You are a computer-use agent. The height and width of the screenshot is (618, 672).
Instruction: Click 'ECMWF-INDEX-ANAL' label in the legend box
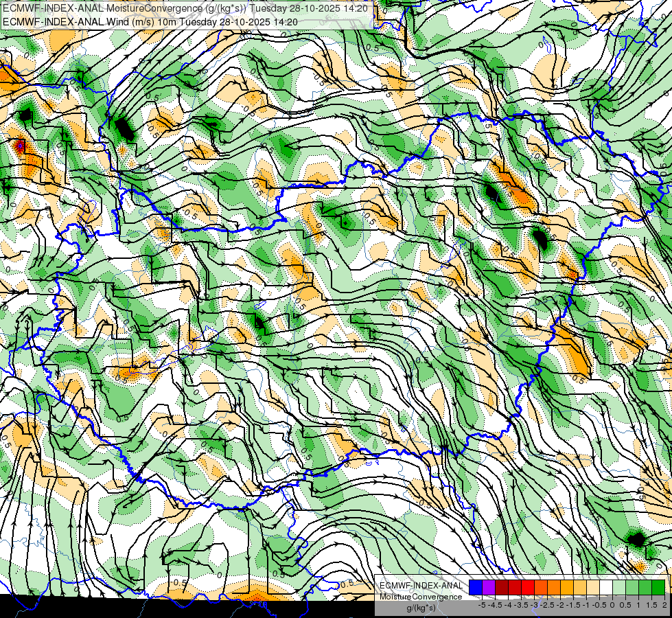click(x=421, y=586)
